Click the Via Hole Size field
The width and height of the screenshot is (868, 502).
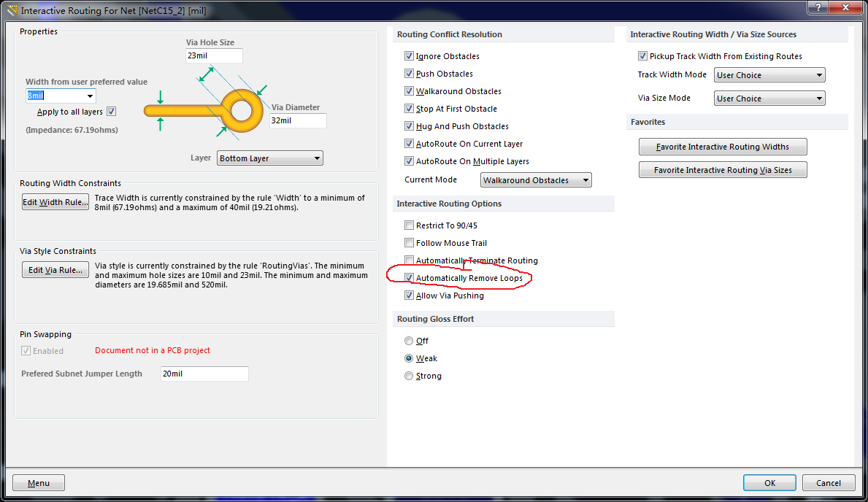[x=214, y=55]
